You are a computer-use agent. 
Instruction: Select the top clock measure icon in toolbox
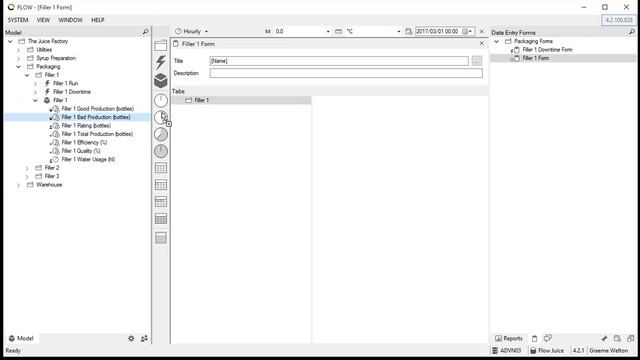pyautogui.click(x=161, y=100)
